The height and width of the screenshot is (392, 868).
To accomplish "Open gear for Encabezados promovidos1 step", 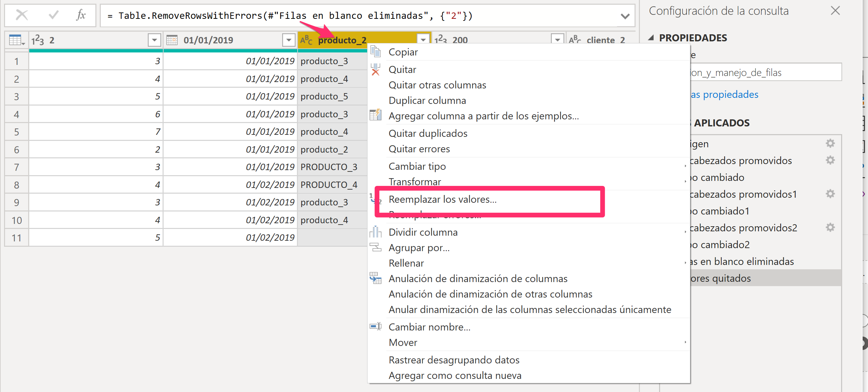I will click(x=830, y=194).
